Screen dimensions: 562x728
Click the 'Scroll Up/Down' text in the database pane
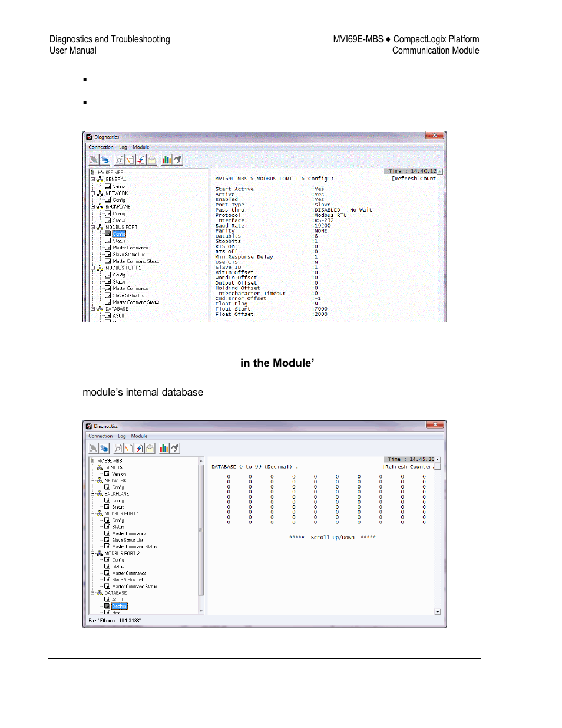coord(333,538)
